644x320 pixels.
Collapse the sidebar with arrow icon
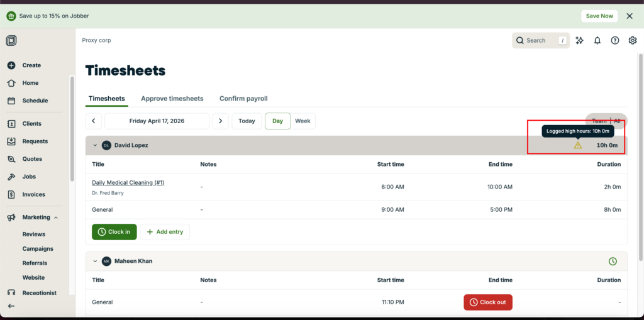pos(11,306)
